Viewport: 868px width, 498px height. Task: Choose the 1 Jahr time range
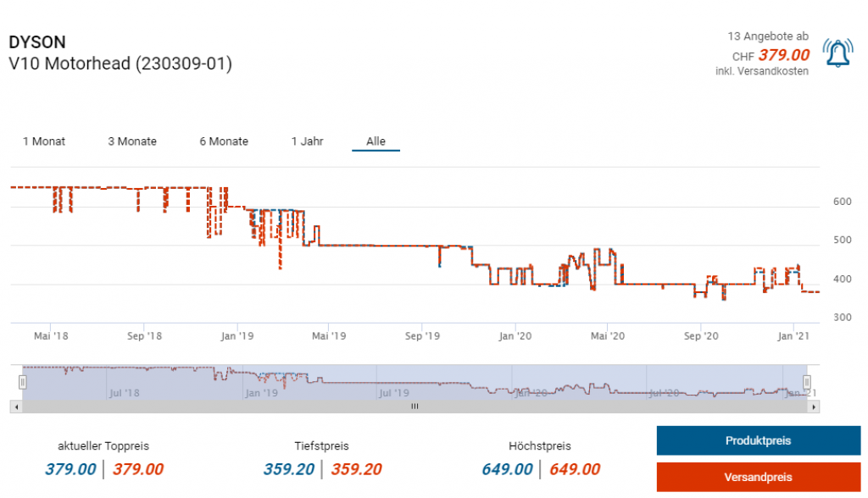click(x=307, y=141)
